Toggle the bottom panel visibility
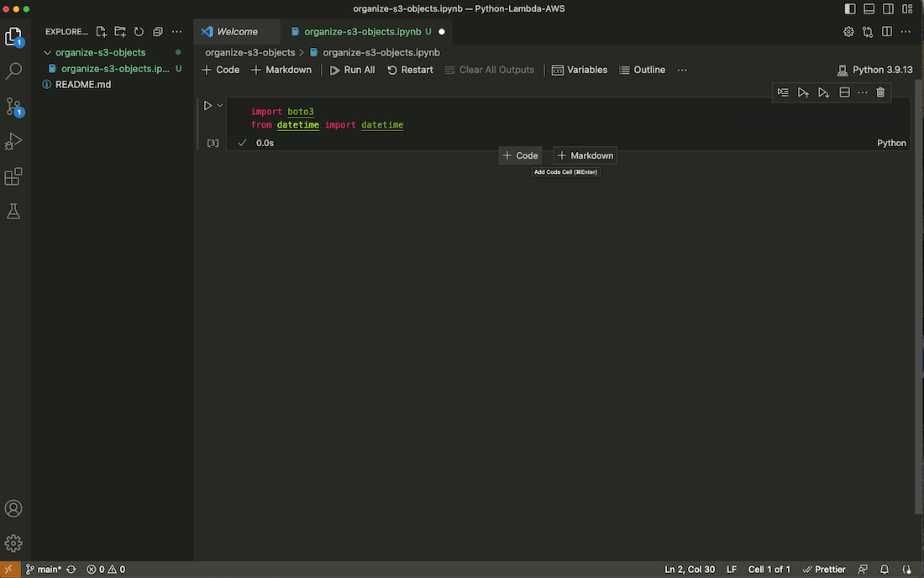 click(x=869, y=8)
